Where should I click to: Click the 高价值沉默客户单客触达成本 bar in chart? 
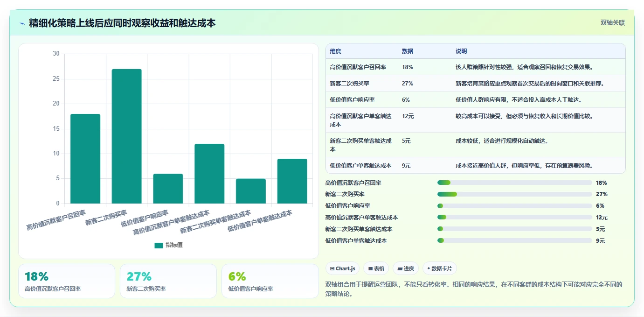[209, 174]
